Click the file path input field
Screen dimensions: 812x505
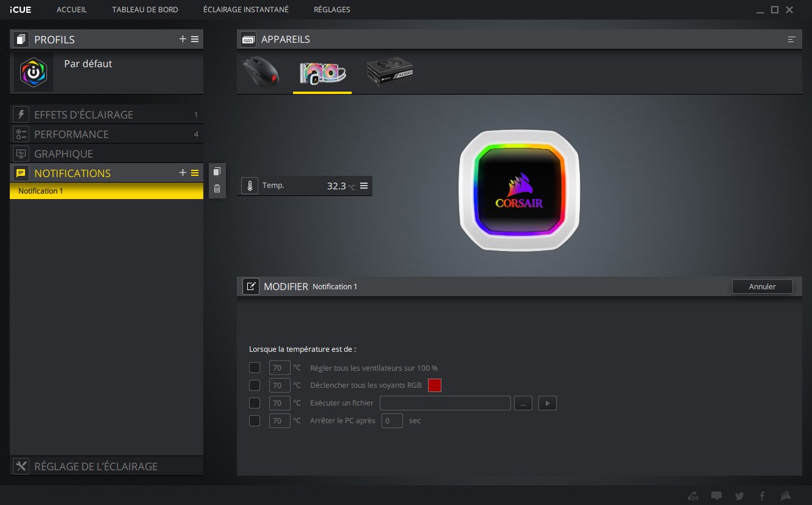coord(445,403)
